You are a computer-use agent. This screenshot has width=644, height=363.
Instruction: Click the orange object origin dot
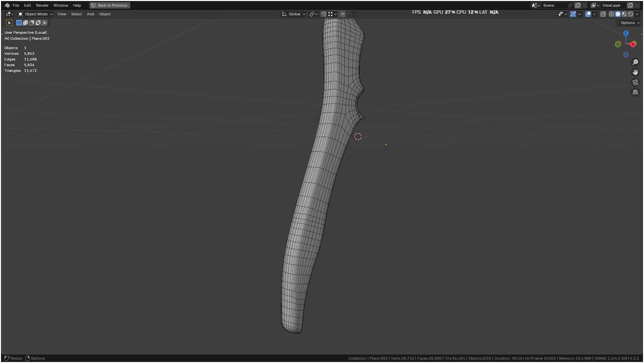click(x=386, y=144)
